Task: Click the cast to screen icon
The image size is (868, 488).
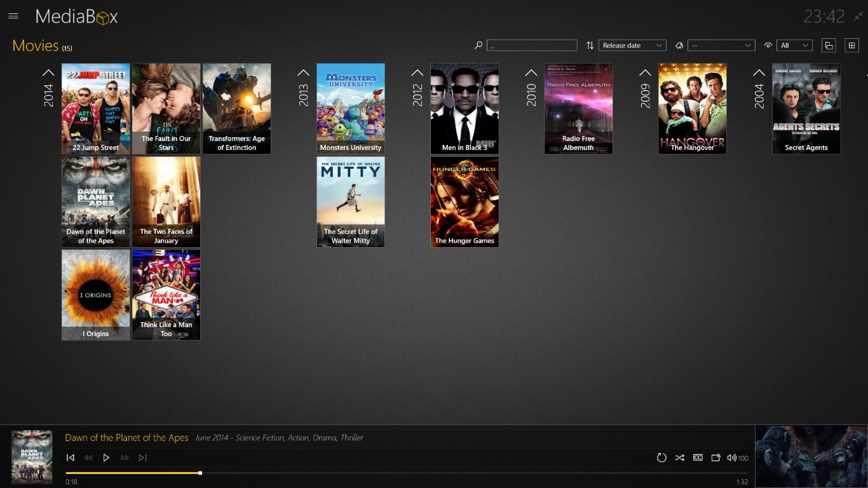Action: coord(715,457)
